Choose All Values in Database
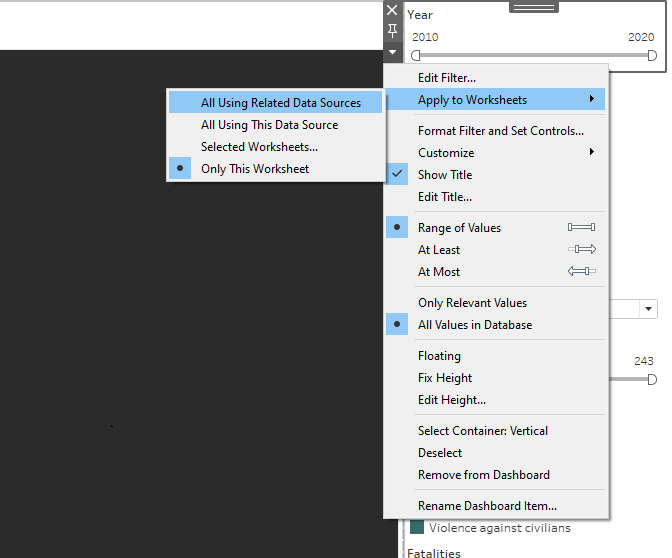Screen dimensions: 672x558 (474, 325)
